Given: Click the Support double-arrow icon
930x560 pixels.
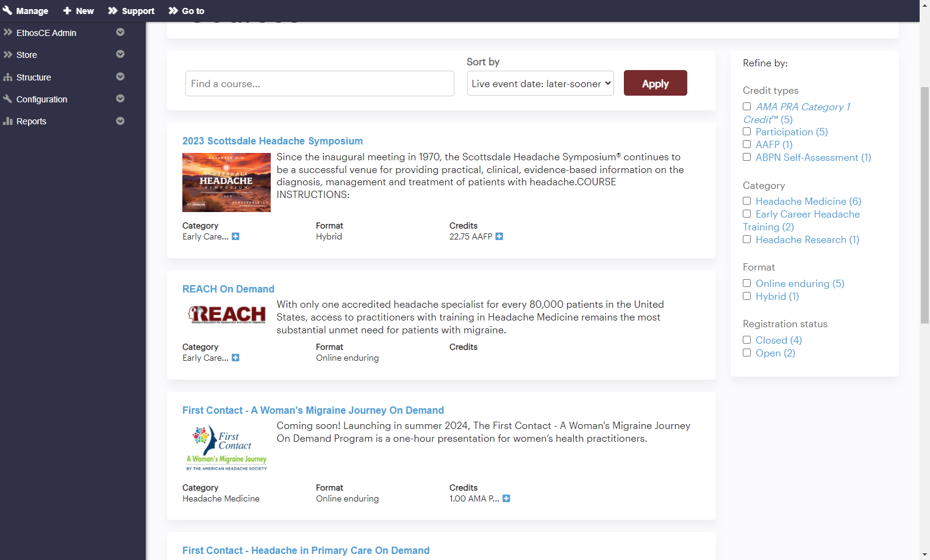Looking at the screenshot, I should tap(113, 10).
